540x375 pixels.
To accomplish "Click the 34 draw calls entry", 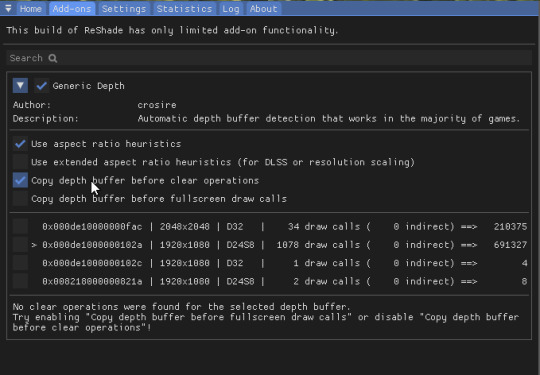I will (324, 227).
